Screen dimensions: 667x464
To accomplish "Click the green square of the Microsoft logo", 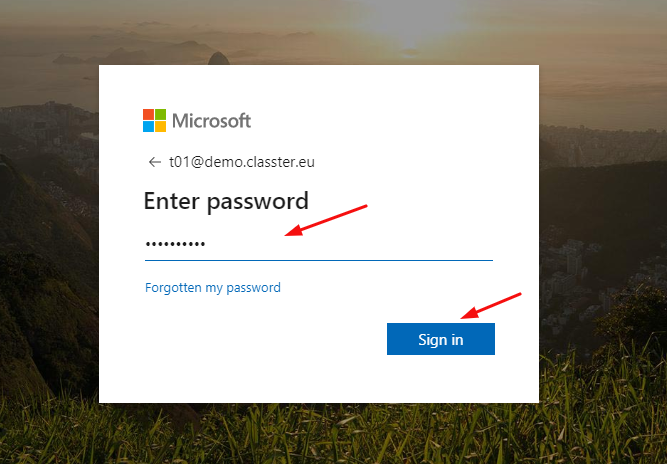I will point(160,114).
